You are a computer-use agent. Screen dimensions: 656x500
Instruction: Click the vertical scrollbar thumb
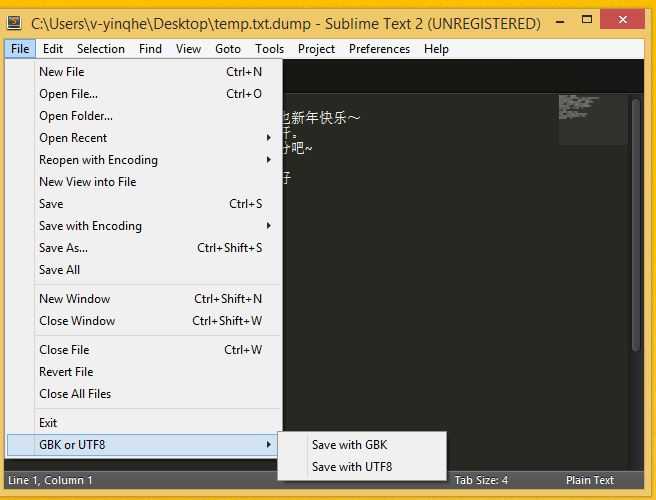636,226
